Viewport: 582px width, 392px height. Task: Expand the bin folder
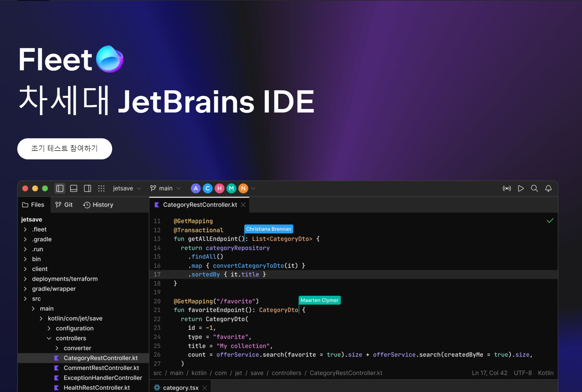(25, 259)
